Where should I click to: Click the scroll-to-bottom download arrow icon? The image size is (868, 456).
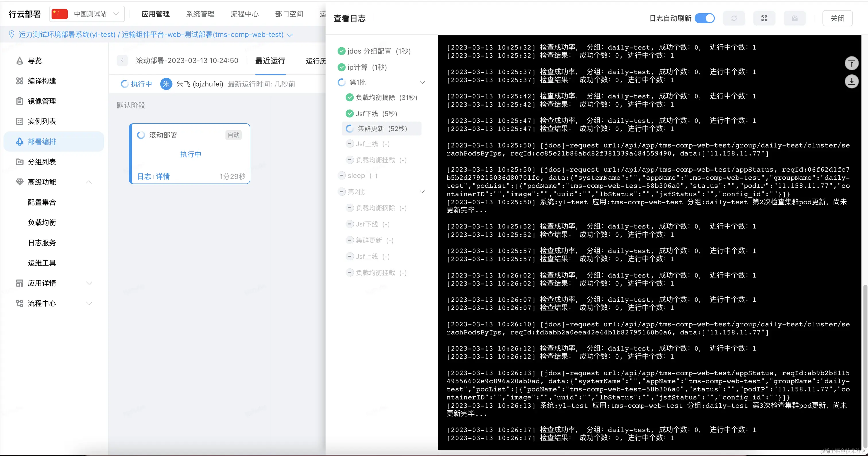[x=851, y=81]
